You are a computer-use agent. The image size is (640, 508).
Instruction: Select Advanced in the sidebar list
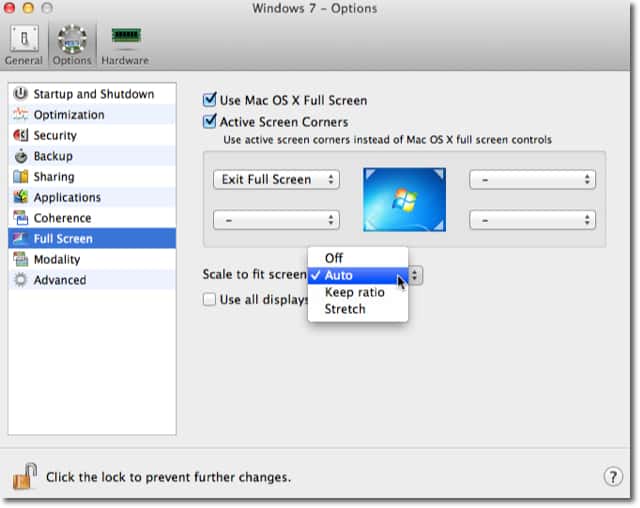92,280
